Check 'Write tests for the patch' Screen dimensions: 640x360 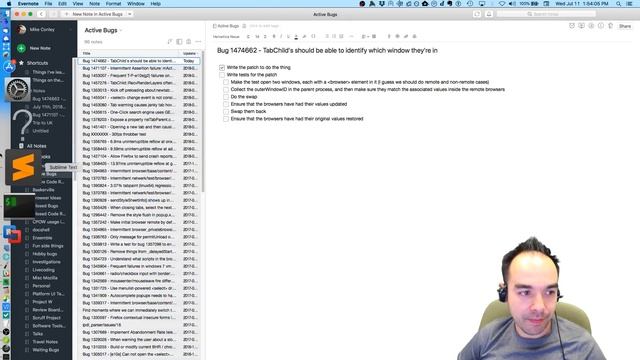[222, 75]
